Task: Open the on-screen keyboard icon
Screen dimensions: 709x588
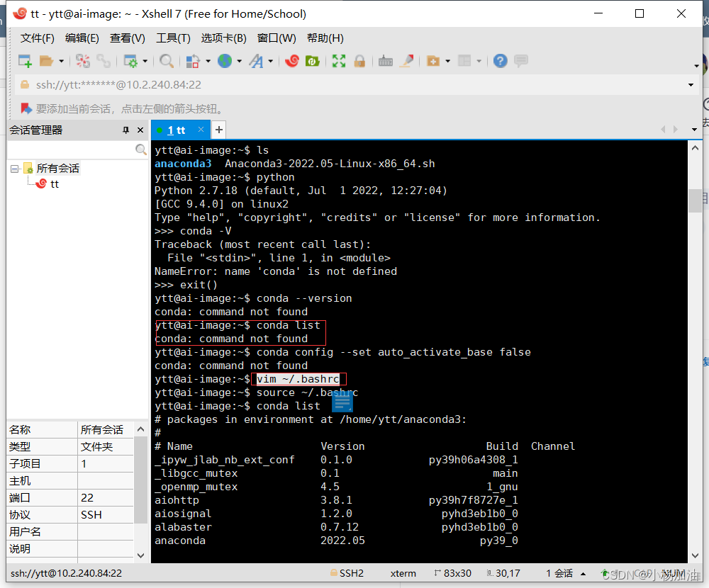Action: point(385,61)
